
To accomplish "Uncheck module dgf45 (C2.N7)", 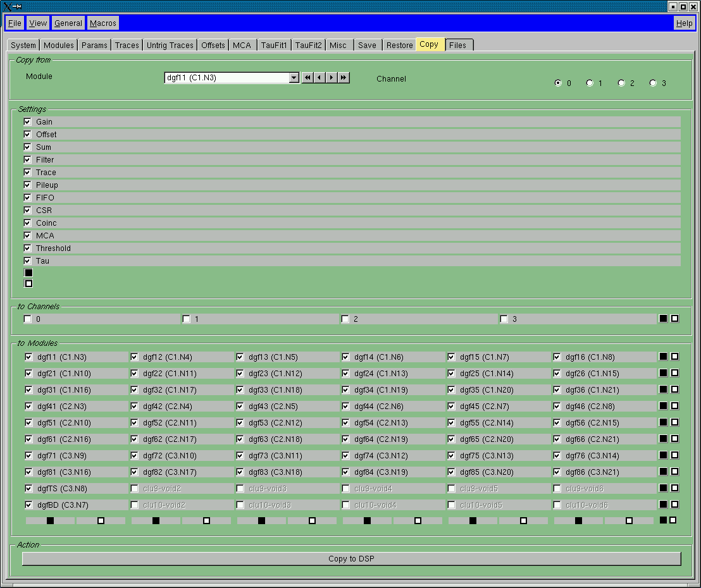I will (452, 406).
